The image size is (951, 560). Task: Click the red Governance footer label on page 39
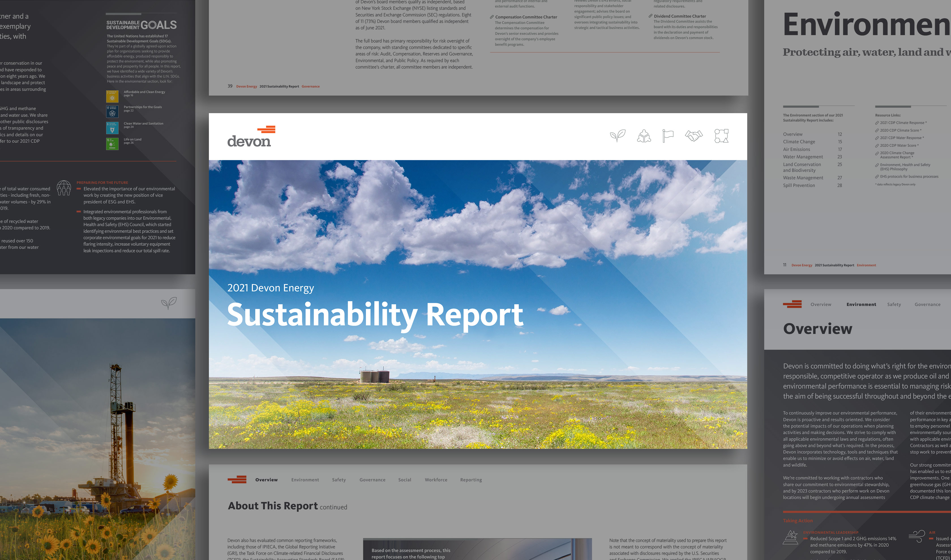310,87
